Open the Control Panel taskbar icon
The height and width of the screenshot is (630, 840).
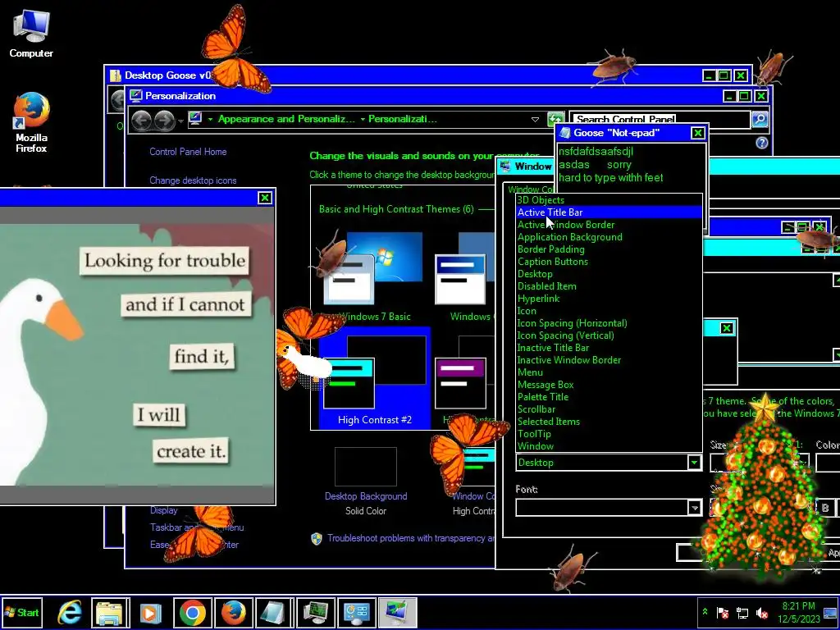click(356, 612)
